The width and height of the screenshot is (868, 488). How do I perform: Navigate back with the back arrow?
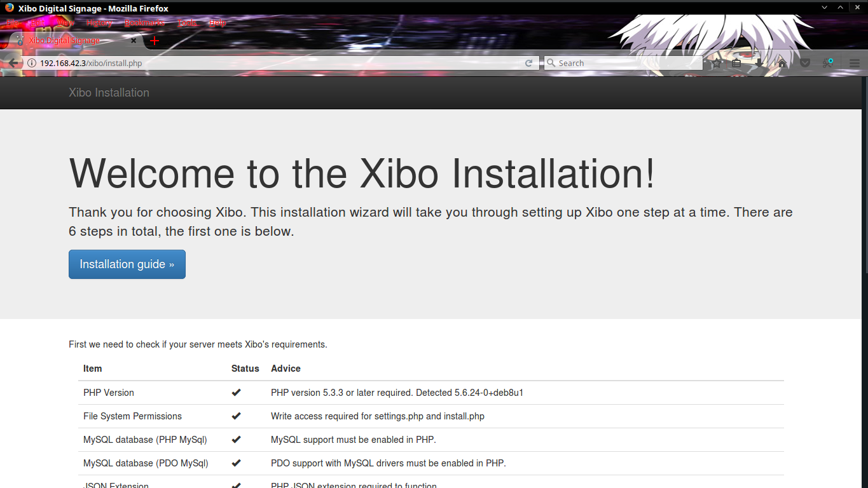(13, 62)
